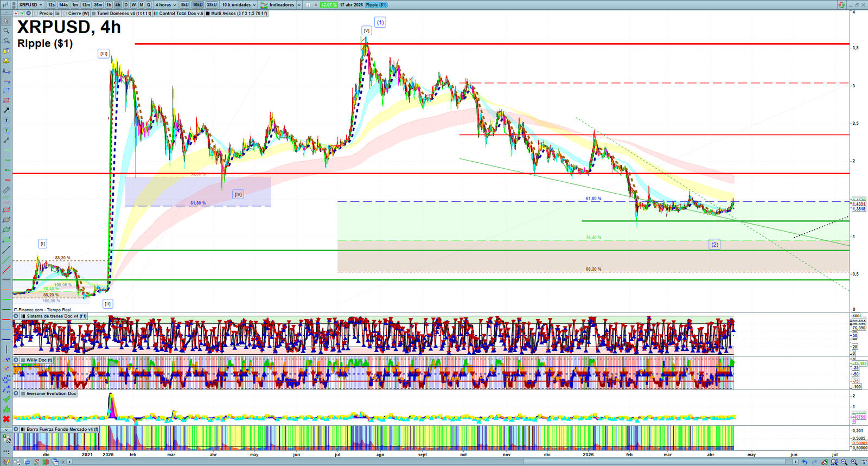Select the black diagonal line tool
This screenshot has width=868, height=466.
tap(6, 250)
